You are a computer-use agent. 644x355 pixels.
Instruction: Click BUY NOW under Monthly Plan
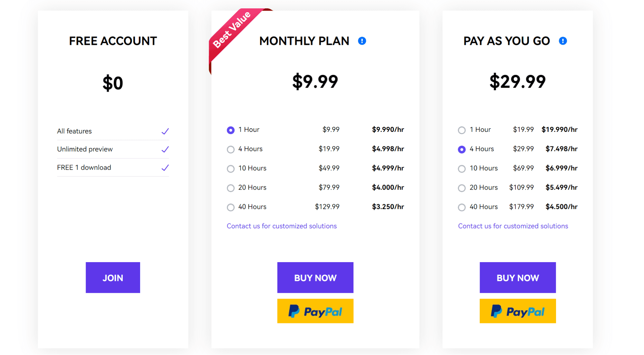coord(315,278)
